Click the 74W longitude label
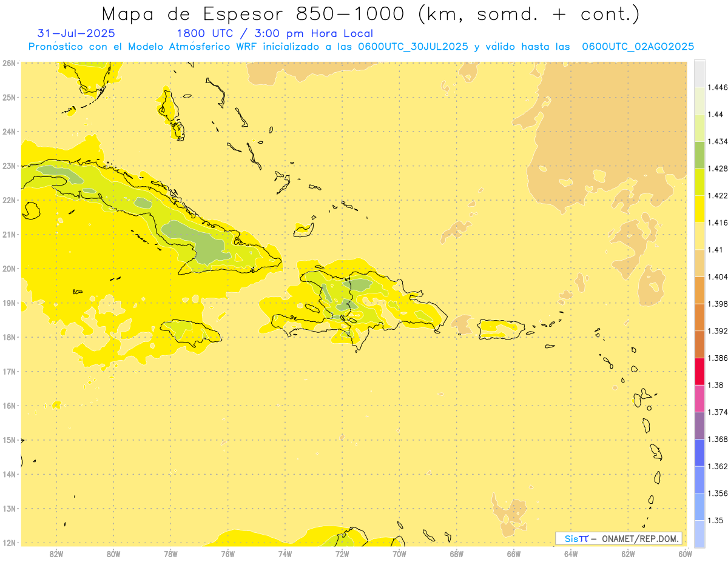728x562 pixels. coord(285,554)
